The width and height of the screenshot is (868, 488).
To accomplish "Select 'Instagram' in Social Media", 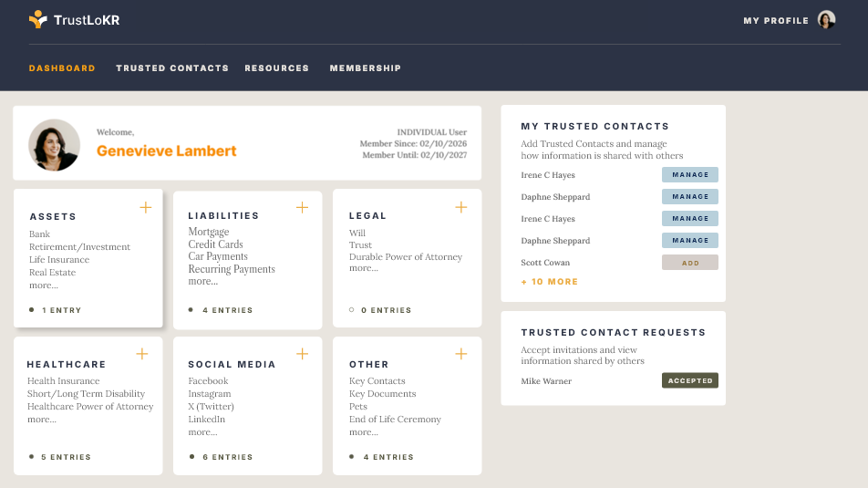I will click(x=210, y=394).
